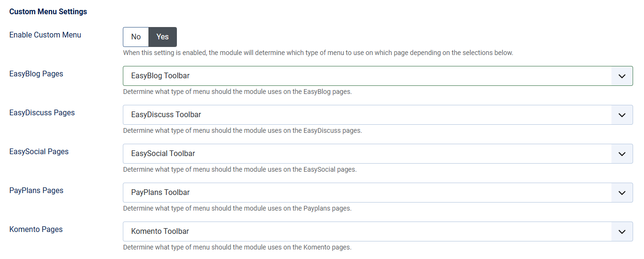Click help text about the EasyBlog pages
This screenshot has height=259, width=644.
pyautogui.click(x=238, y=92)
